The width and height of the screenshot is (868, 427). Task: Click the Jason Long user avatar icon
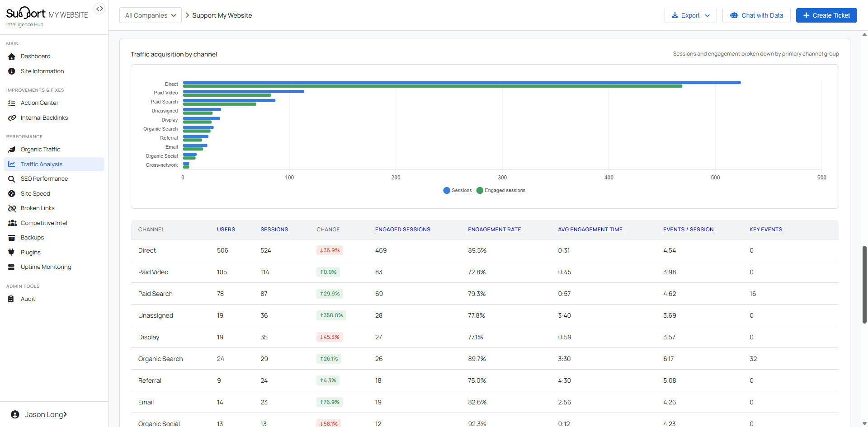tap(15, 414)
